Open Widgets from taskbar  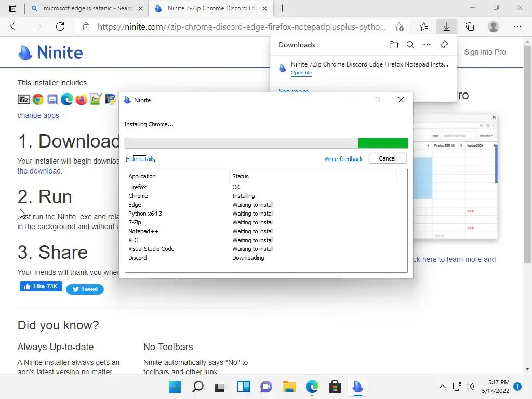click(243, 387)
